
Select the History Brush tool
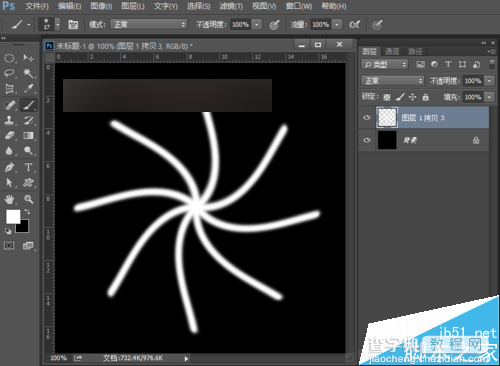point(28,120)
